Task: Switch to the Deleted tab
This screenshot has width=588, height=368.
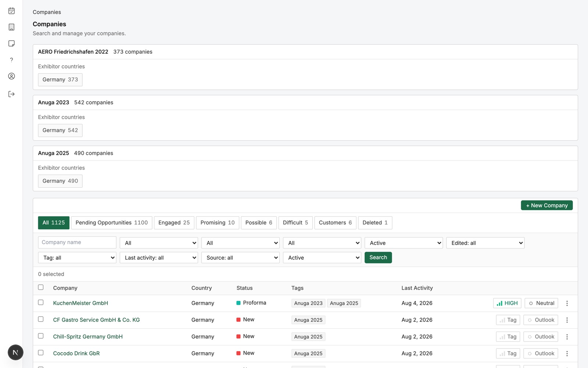Action: click(375, 223)
